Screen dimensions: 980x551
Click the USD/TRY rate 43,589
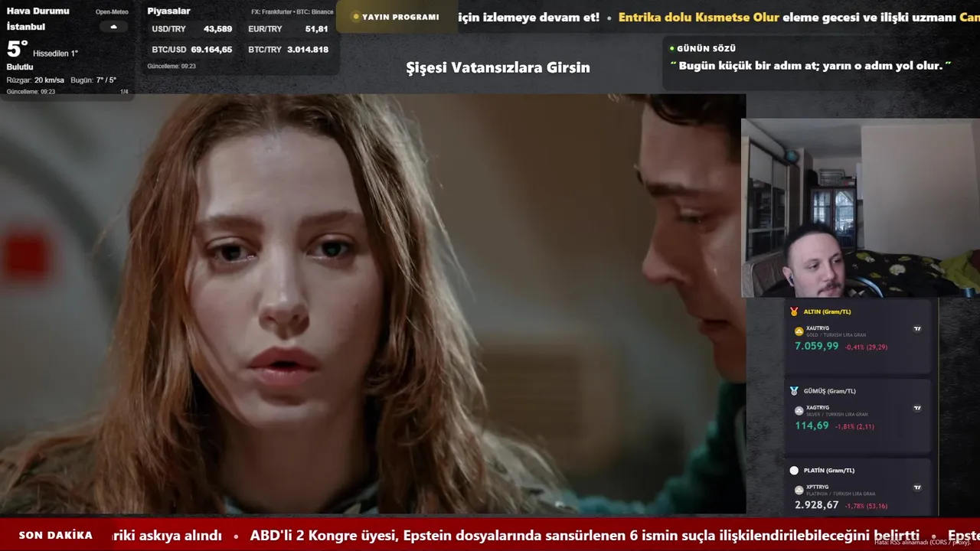[218, 29]
